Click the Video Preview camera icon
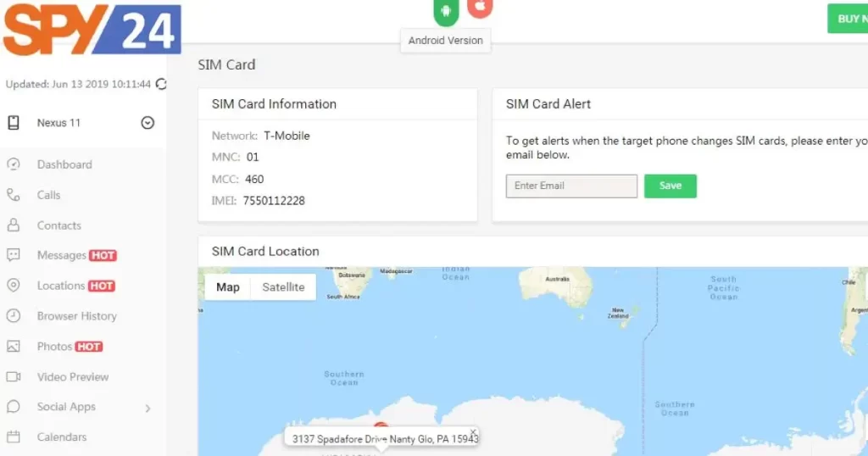The image size is (868, 456). (14, 376)
